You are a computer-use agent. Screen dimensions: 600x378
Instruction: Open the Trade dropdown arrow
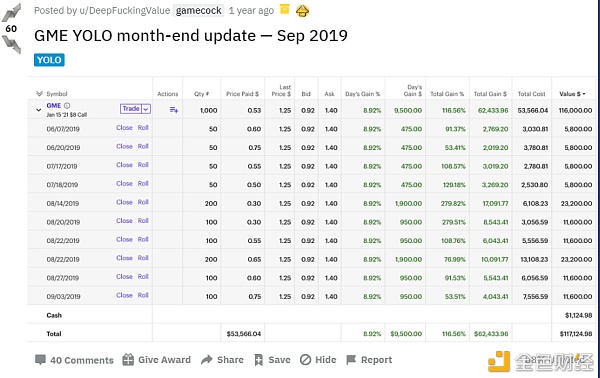click(x=146, y=109)
